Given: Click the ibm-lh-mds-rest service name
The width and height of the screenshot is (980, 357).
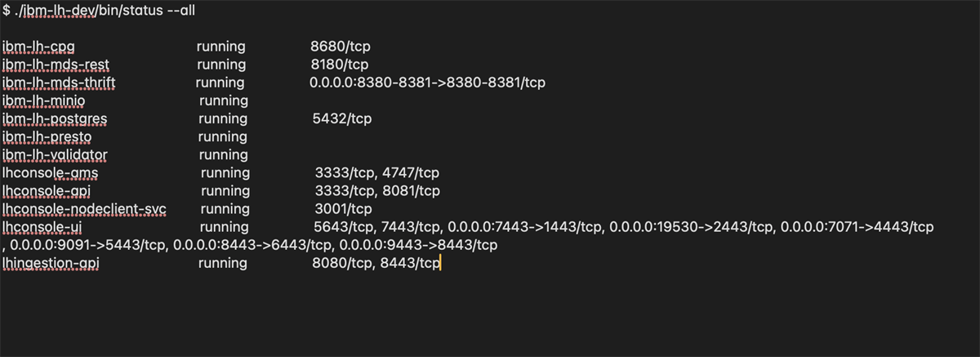Looking at the screenshot, I should (56, 65).
